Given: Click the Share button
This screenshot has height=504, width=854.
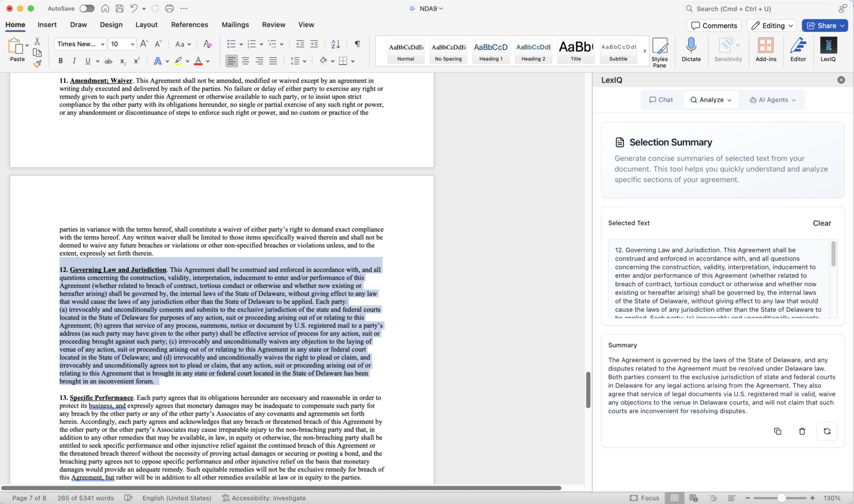Looking at the screenshot, I should pyautogui.click(x=824, y=25).
